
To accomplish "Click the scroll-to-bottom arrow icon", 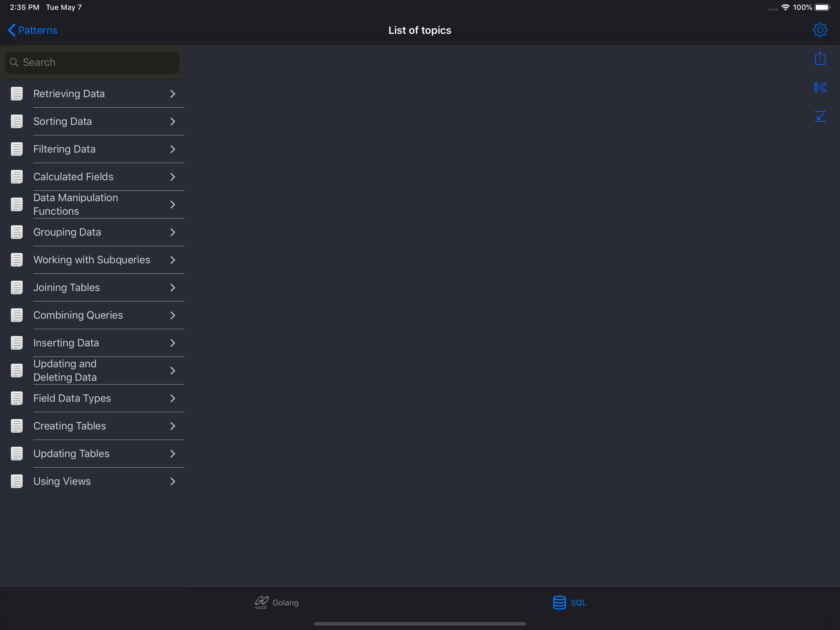I will click(820, 116).
